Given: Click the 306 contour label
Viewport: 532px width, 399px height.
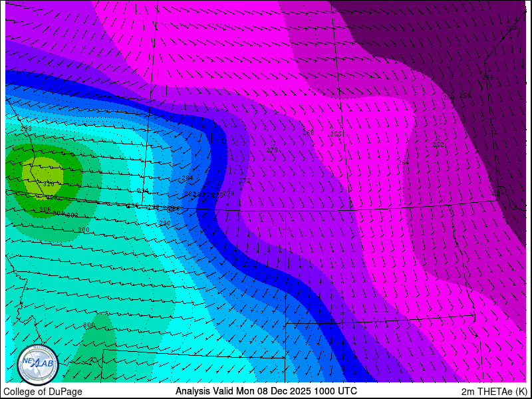Looking at the screenshot, I should click(x=45, y=209).
